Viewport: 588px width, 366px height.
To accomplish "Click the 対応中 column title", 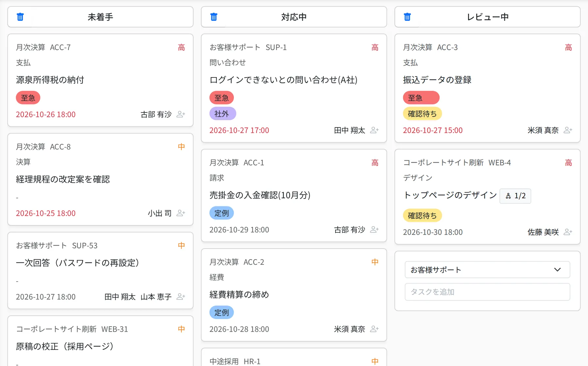I will (x=294, y=17).
